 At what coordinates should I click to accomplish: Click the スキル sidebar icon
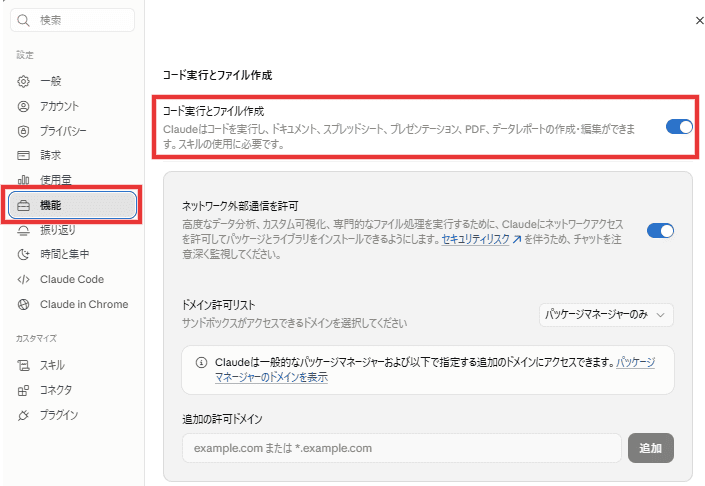point(23,365)
